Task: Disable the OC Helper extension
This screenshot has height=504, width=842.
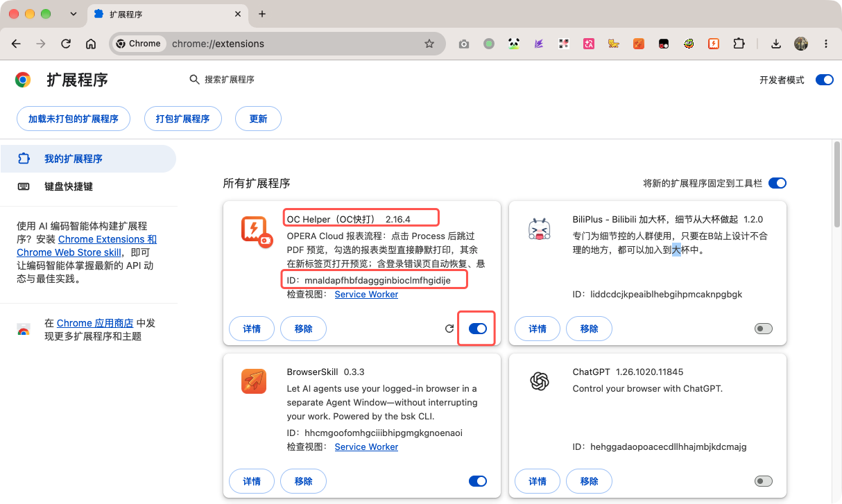Action: tap(478, 329)
